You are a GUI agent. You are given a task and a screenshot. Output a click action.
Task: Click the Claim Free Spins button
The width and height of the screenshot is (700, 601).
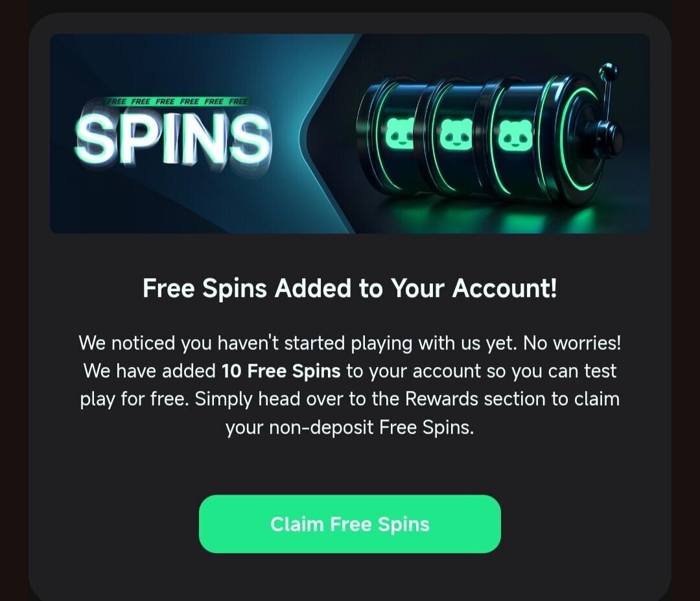349,524
